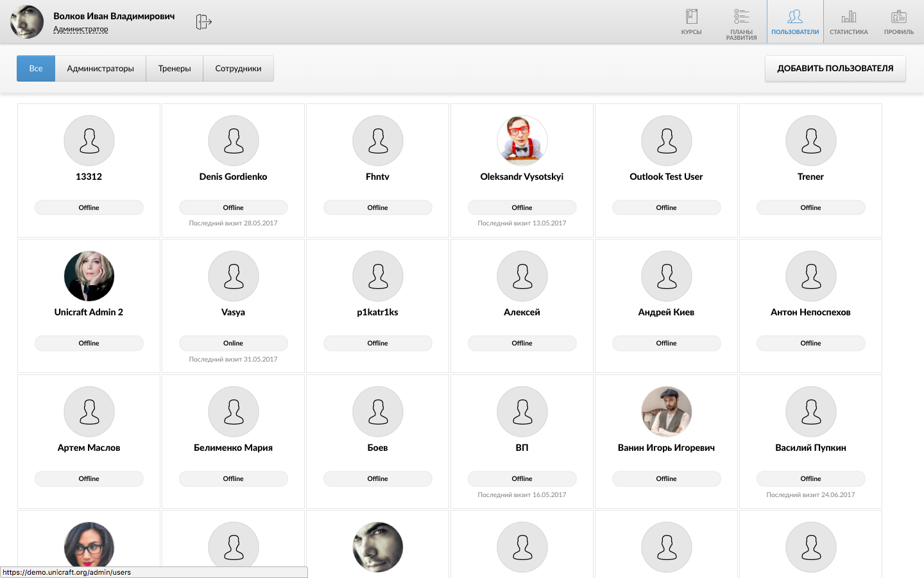Open the Outlook Test User name
The image size is (924, 578).
[x=667, y=177]
